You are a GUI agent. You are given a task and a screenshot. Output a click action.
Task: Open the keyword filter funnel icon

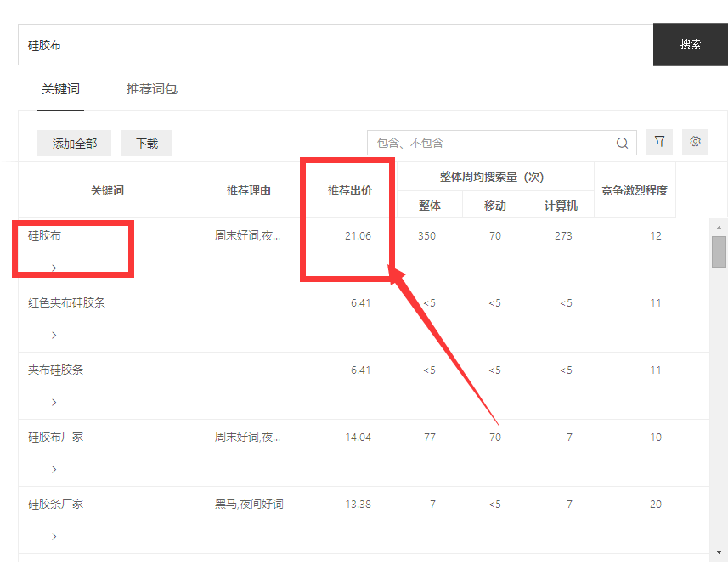660,142
